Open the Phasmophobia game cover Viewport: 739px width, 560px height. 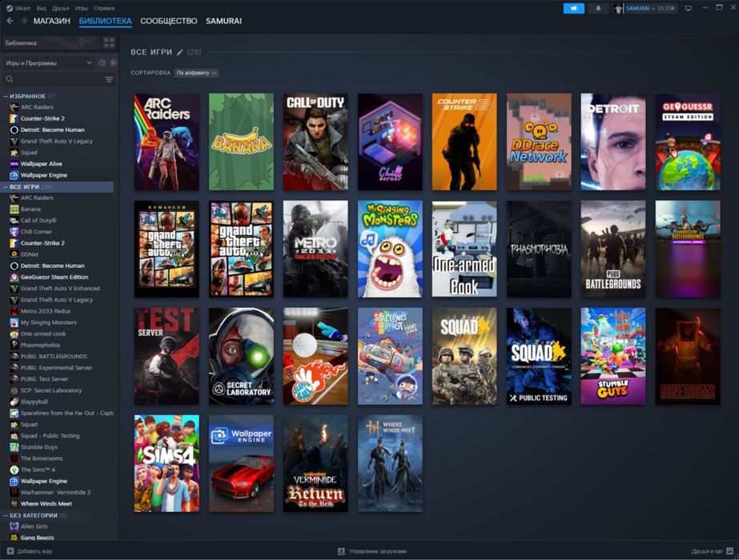pos(539,249)
